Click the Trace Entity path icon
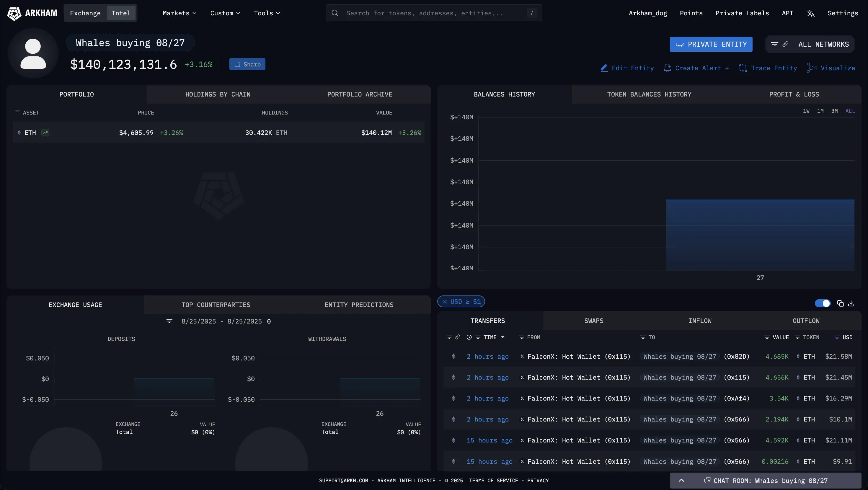 pos(743,68)
